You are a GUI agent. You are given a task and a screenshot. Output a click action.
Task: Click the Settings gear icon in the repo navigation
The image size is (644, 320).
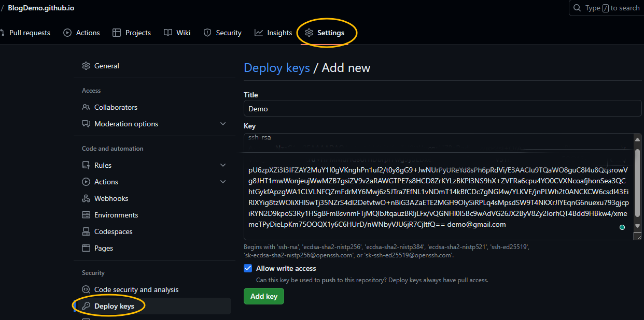pyautogui.click(x=309, y=33)
